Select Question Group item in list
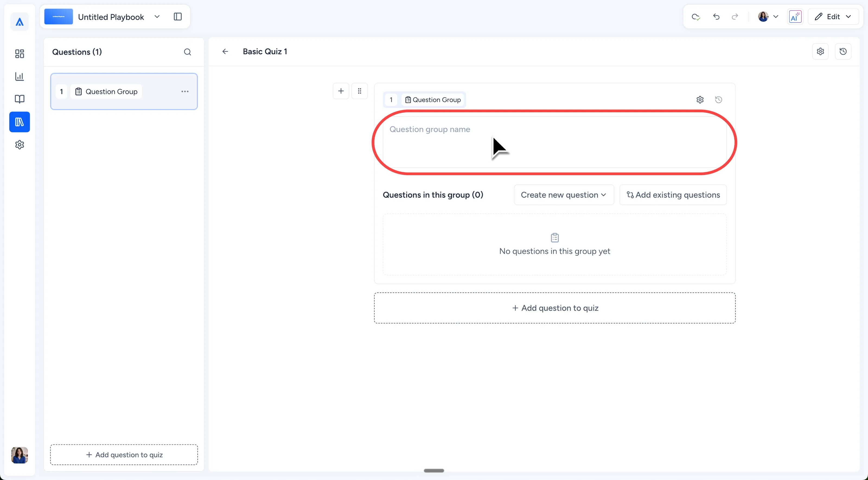This screenshot has height=480, width=868. pyautogui.click(x=124, y=92)
